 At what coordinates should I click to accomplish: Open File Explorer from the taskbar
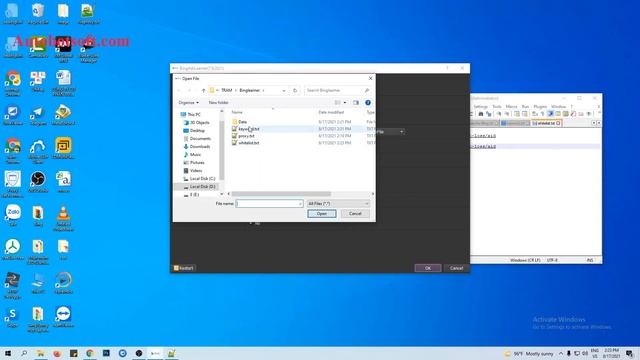pos(40,353)
